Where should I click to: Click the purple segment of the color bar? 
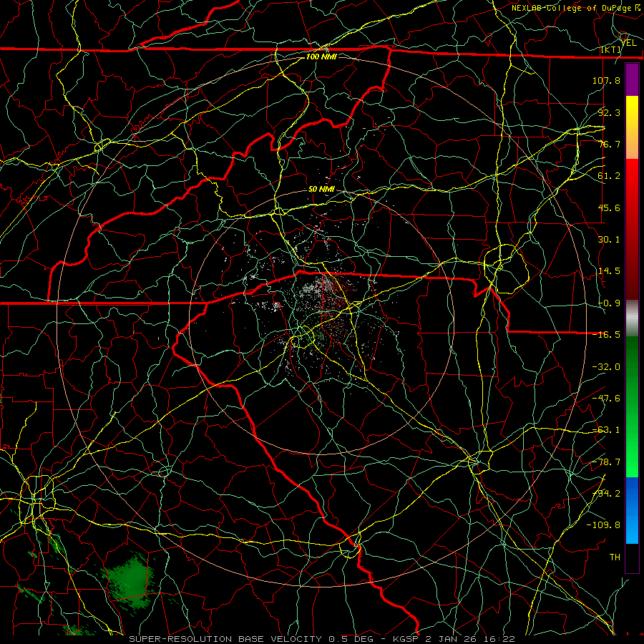632,80
